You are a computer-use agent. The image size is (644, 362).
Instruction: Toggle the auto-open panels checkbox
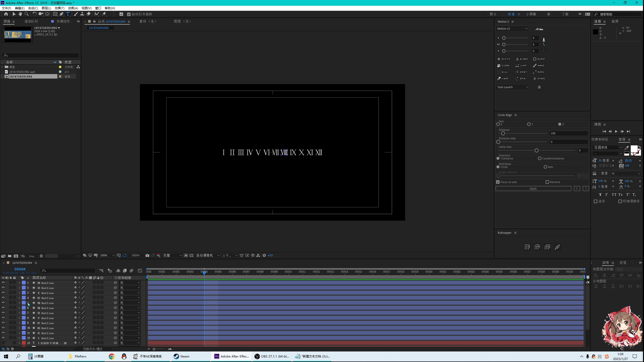point(129,14)
